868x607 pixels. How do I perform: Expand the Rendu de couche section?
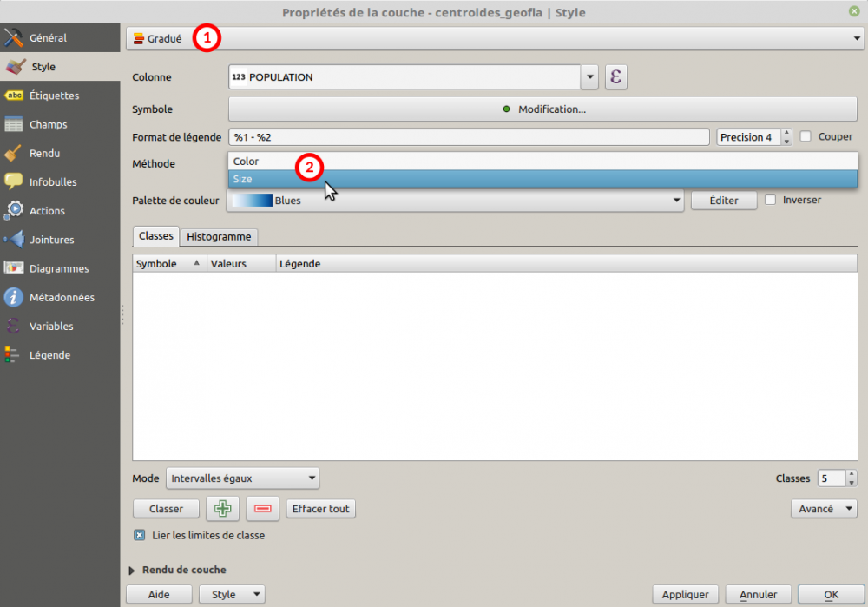click(x=133, y=570)
